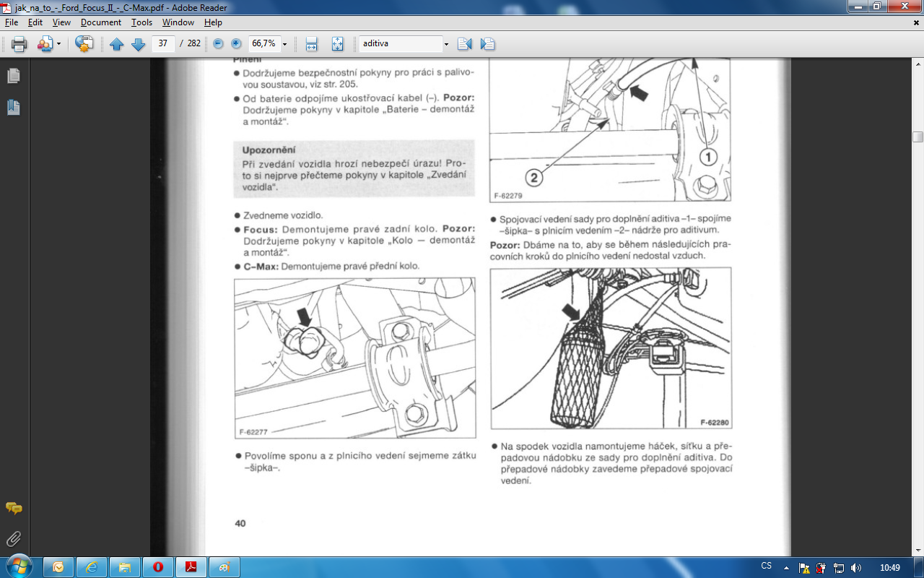Click the zoom in plus button
This screenshot has width=924, height=578.
click(x=236, y=44)
